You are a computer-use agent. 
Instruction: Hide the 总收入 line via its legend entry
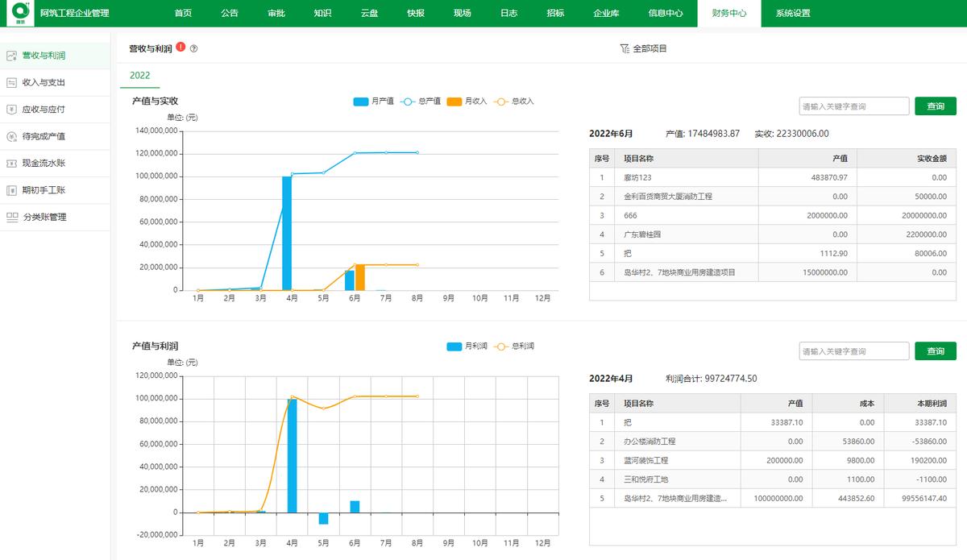pos(523,102)
